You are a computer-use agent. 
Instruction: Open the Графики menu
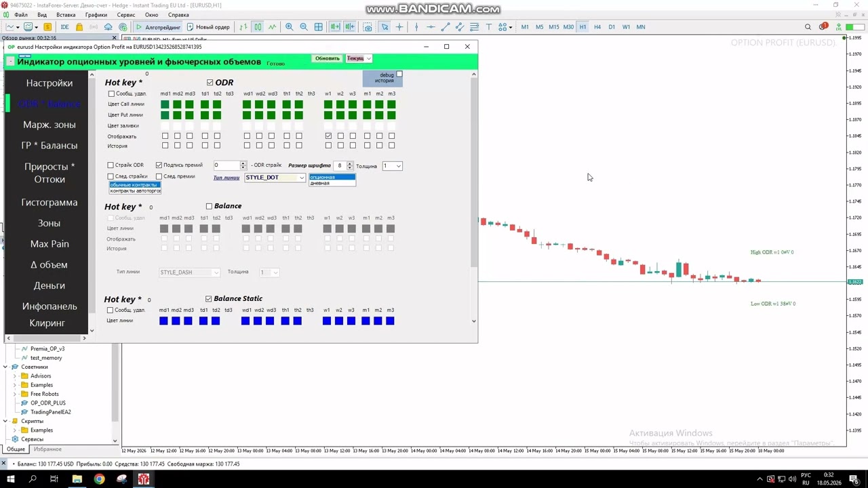[x=96, y=15]
